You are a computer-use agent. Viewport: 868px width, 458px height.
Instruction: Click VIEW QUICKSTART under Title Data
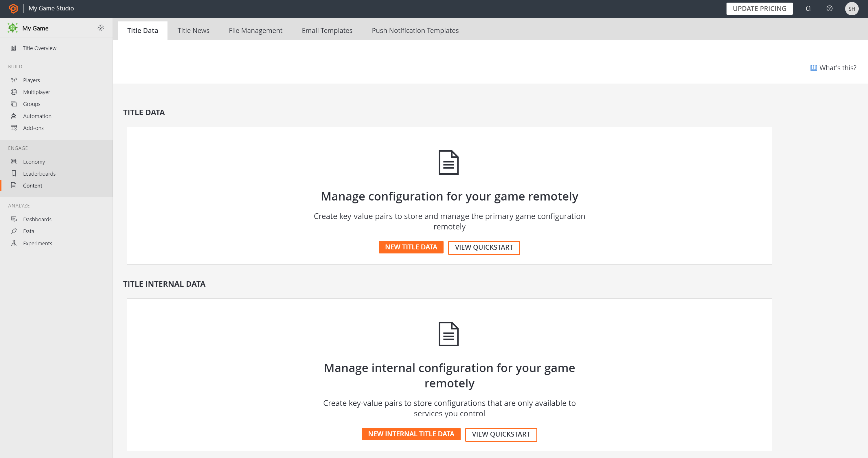pos(484,247)
